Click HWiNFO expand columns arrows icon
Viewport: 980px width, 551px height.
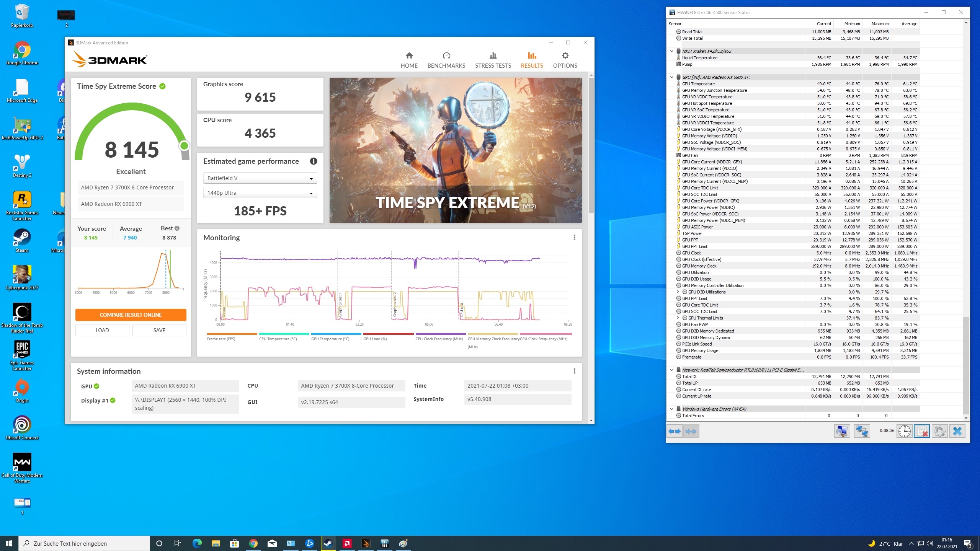(675, 431)
